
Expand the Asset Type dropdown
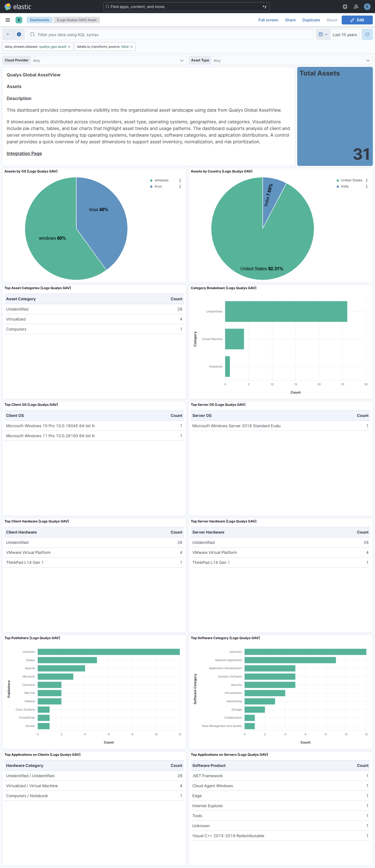[368, 61]
